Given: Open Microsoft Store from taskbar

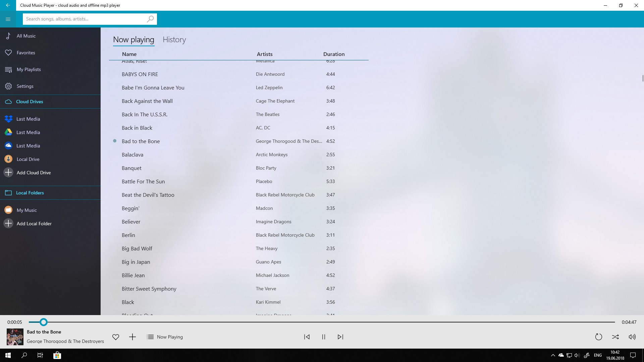Looking at the screenshot, I should [x=57, y=355].
